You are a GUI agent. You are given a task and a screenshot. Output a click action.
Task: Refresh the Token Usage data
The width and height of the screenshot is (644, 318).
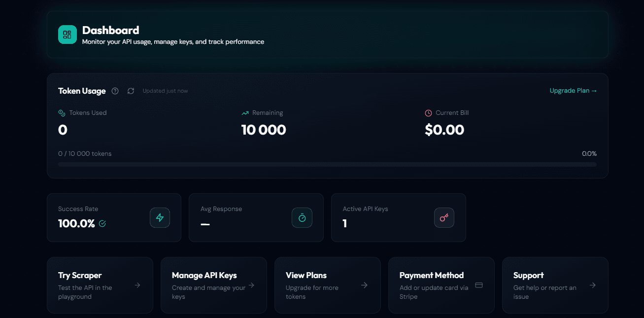click(x=130, y=91)
